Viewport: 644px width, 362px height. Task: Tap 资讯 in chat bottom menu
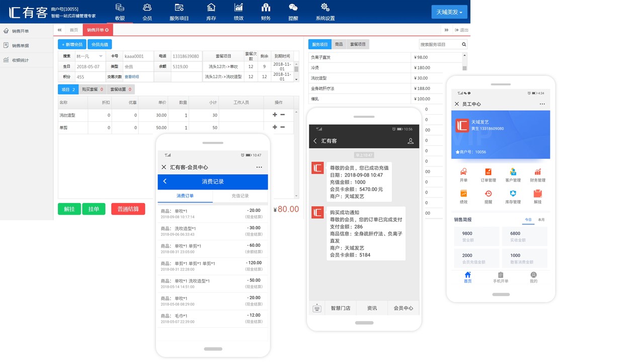(x=372, y=308)
